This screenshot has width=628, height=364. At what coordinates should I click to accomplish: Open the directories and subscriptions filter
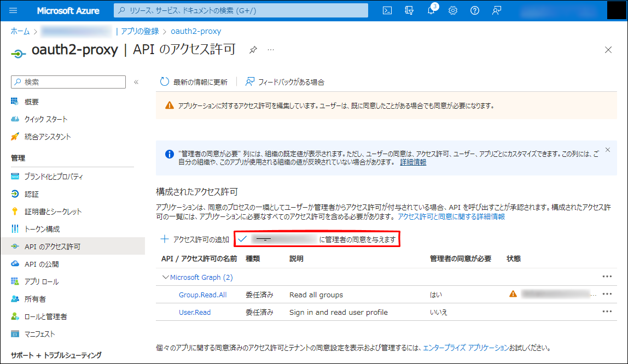(409, 10)
